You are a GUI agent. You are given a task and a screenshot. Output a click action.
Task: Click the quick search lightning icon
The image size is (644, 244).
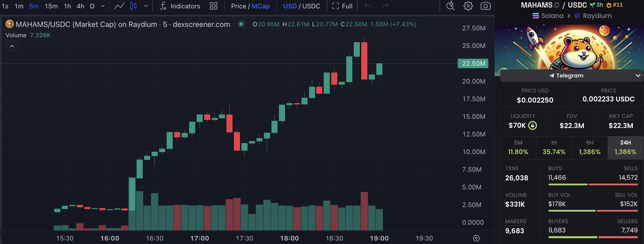(451, 6)
